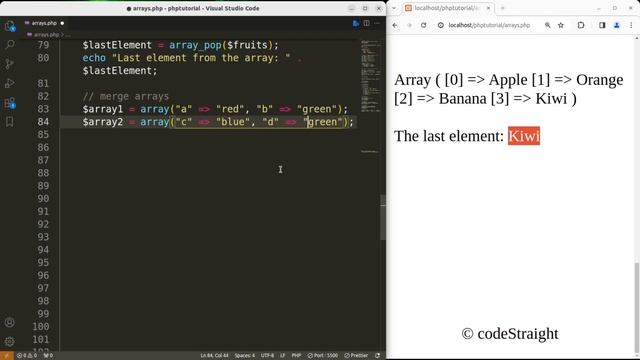The width and height of the screenshot is (640, 360).
Task: Open the Extensions view
Action: [9, 102]
